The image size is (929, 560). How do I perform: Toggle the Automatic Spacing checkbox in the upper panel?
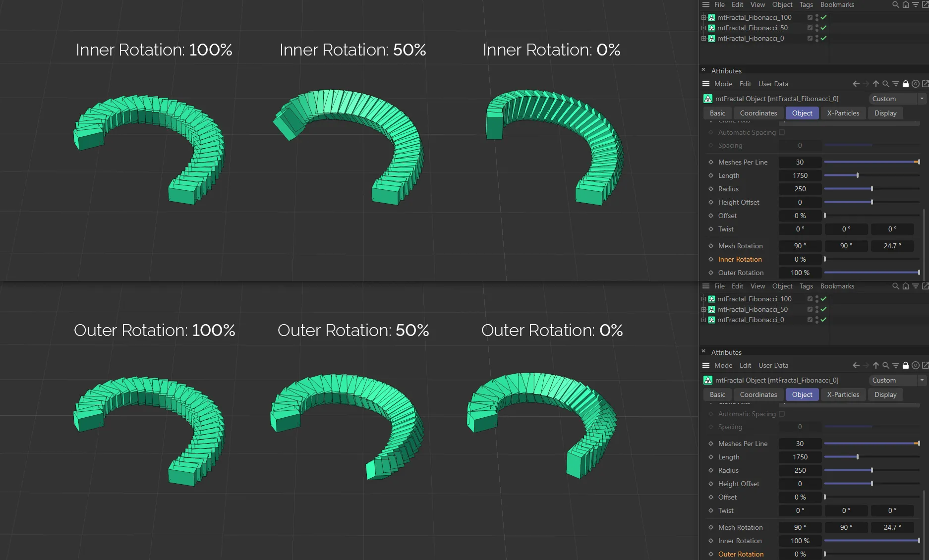pyautogui.click(x=782, y=132)
